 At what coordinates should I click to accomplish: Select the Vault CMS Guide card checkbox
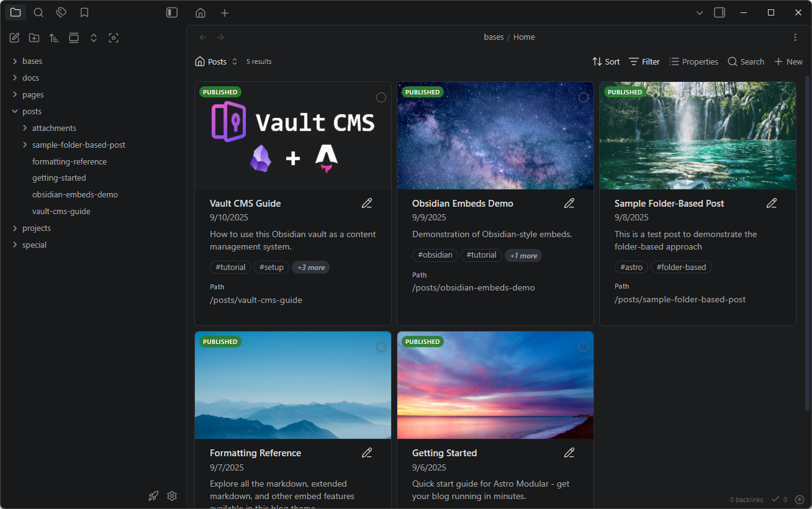pos(381,97)
